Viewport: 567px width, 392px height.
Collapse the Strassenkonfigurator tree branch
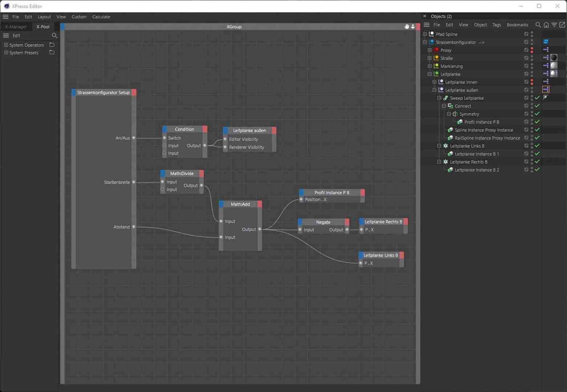pos(424,42)
